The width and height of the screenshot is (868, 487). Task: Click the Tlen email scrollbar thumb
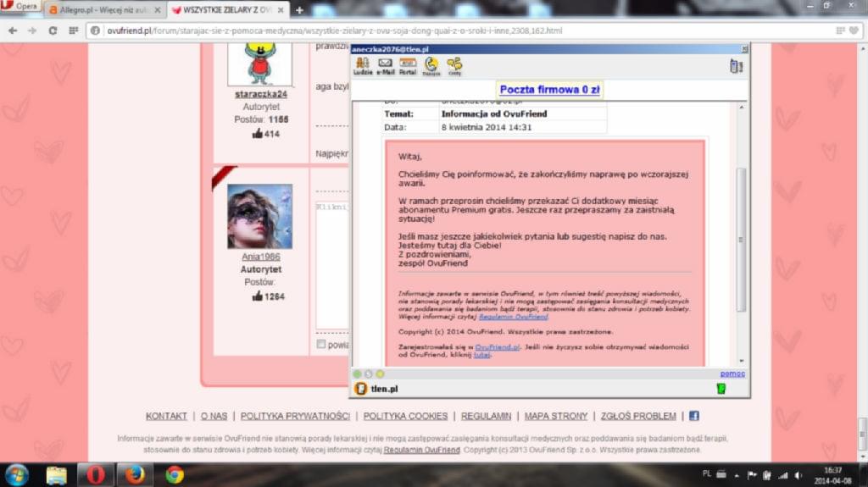coord(741,240)
